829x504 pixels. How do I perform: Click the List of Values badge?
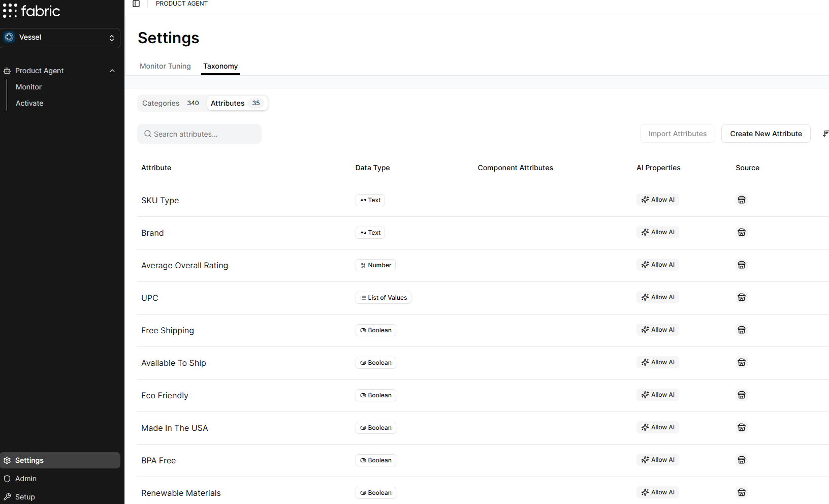[x=384, y=298]
